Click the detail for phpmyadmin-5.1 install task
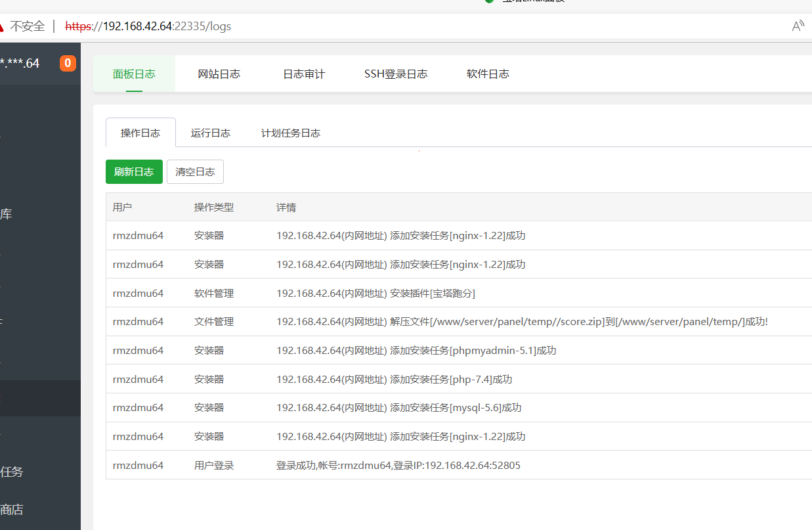 click(416, 350)
